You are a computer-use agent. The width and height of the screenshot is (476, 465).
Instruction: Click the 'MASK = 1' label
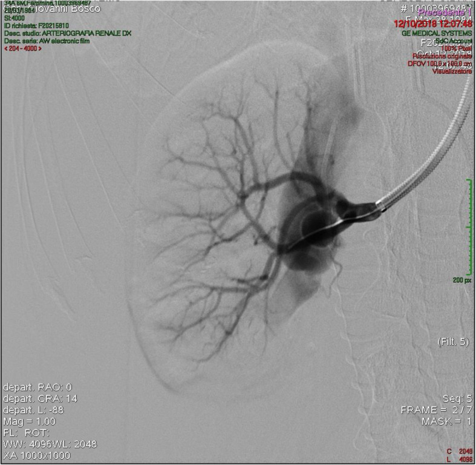click(x=446, y=421)
